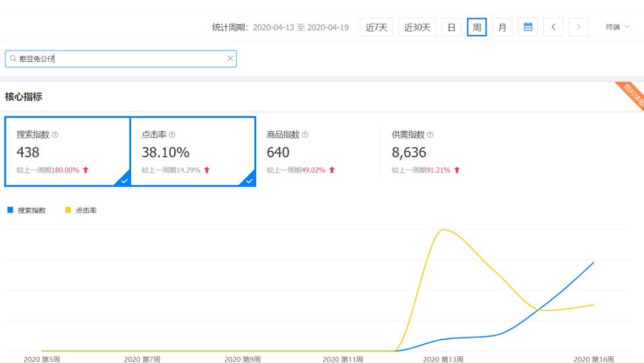The image size is (644, 363).
Task: Select the 供需指数 metric card
Action: (x=442, y=152)
